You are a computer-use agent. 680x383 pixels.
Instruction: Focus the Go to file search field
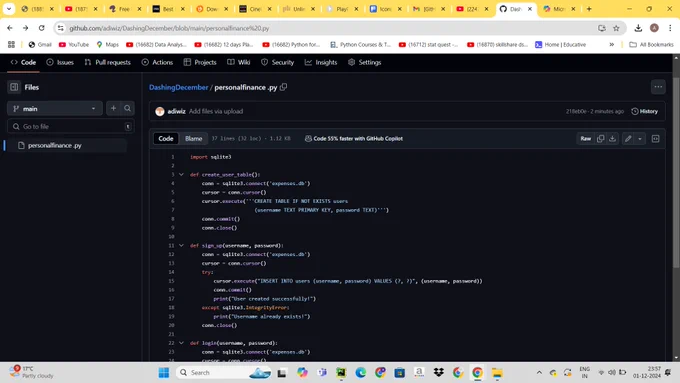tap(71, 126)
